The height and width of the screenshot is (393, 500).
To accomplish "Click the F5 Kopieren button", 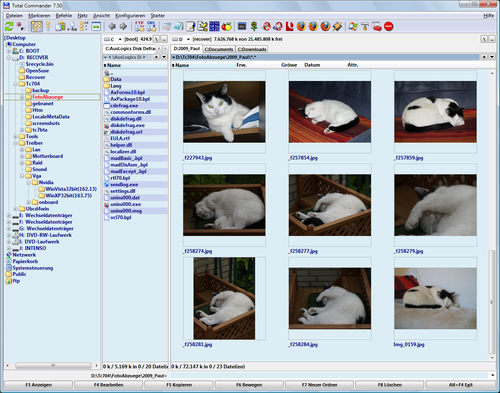I will pyautogui.click(x=179, y=385).
